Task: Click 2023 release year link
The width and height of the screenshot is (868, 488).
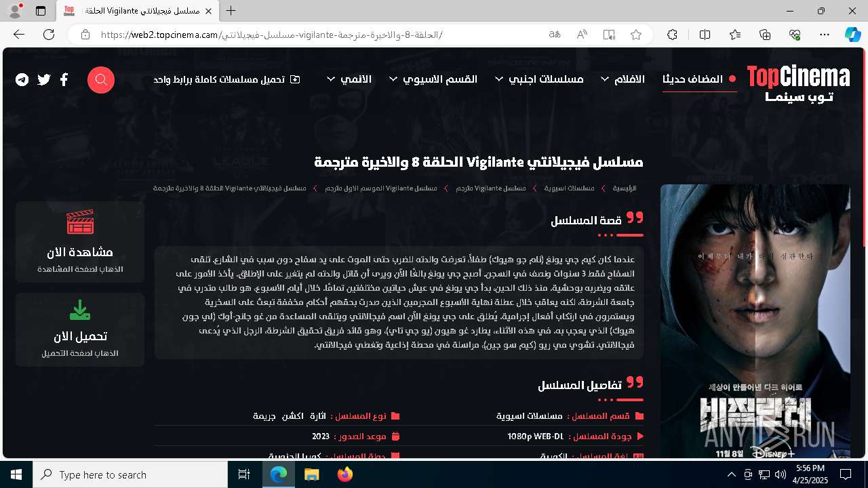Action: 321,436
